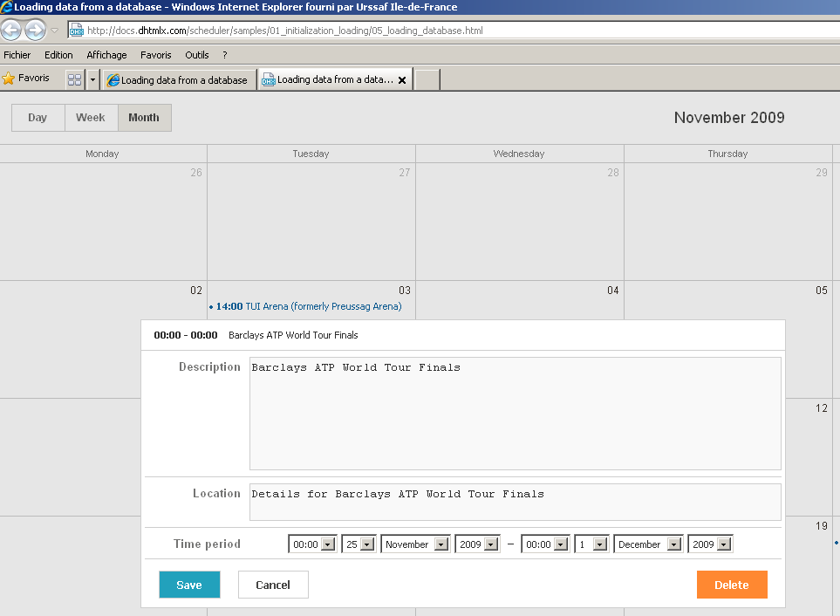Viewport: 840px width, 616px height.
Task: Open a new blank tab
Action: point(427,79)
